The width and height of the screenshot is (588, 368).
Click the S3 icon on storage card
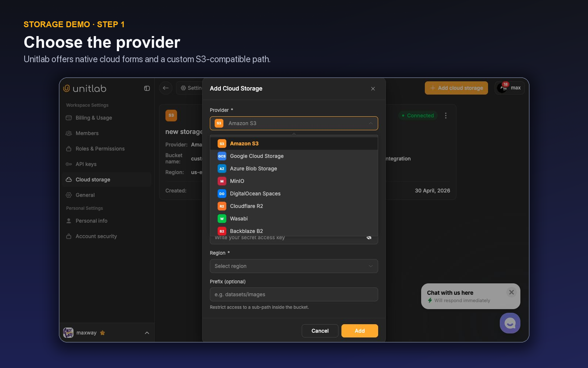coord(171,116)
